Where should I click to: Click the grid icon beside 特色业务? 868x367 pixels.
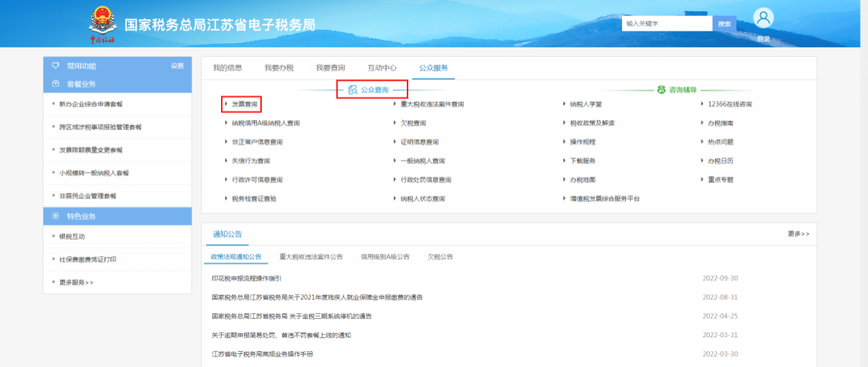[55, 216]
